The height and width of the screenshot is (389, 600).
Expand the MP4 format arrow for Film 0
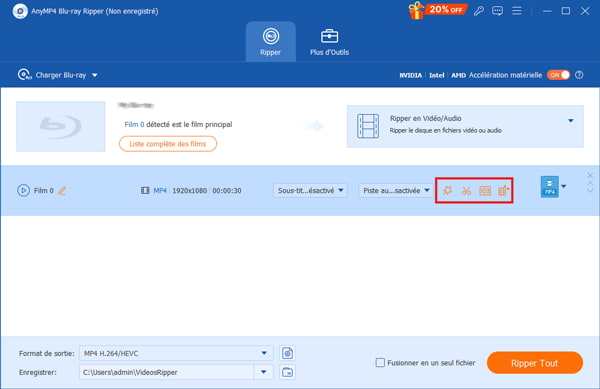[x=564, y=186]
